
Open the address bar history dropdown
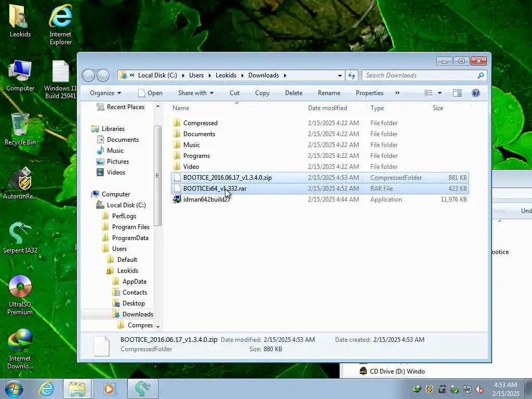(340, 76)
